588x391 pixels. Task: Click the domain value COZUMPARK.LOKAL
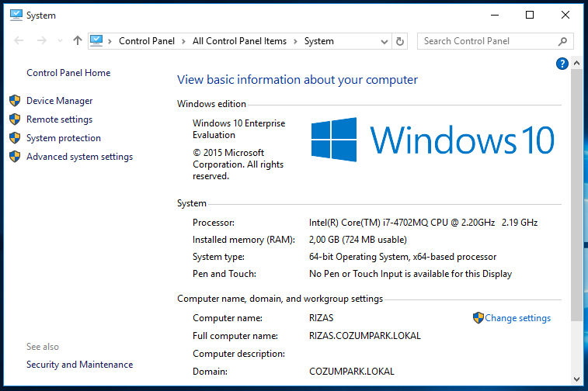[x=351, y=372]
